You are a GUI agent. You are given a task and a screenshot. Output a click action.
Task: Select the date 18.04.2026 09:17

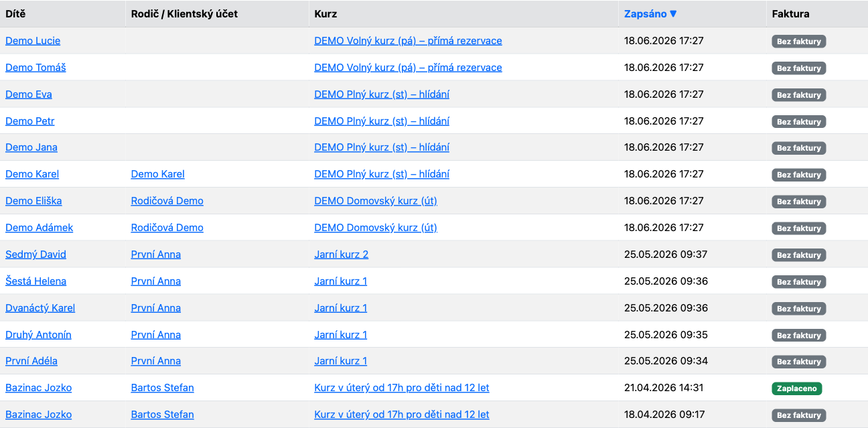point(664,415)
